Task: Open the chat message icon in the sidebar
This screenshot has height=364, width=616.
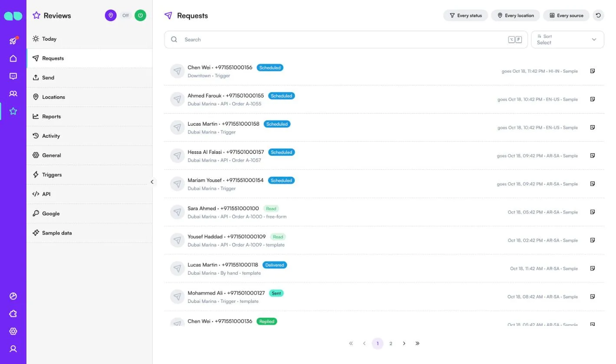Action: pos(13,76)
